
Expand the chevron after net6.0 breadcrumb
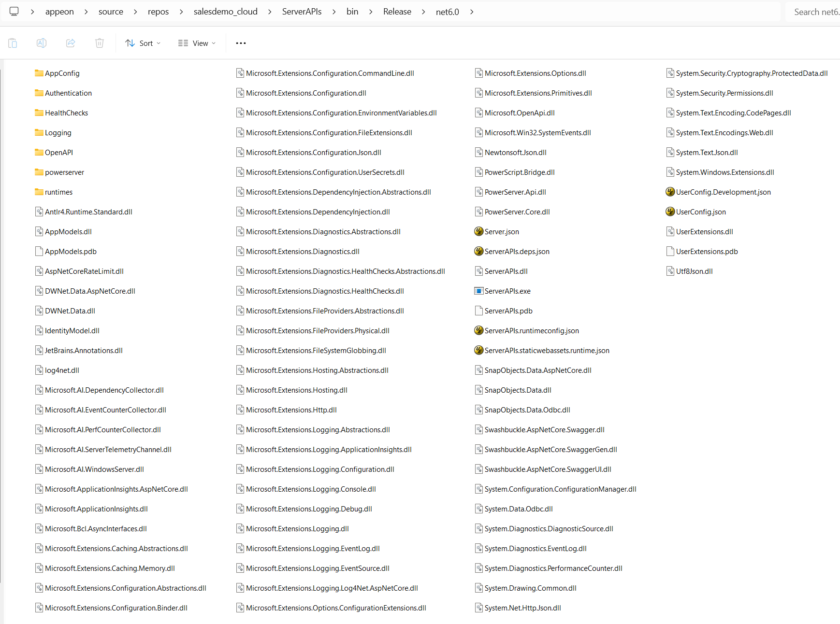472,12
